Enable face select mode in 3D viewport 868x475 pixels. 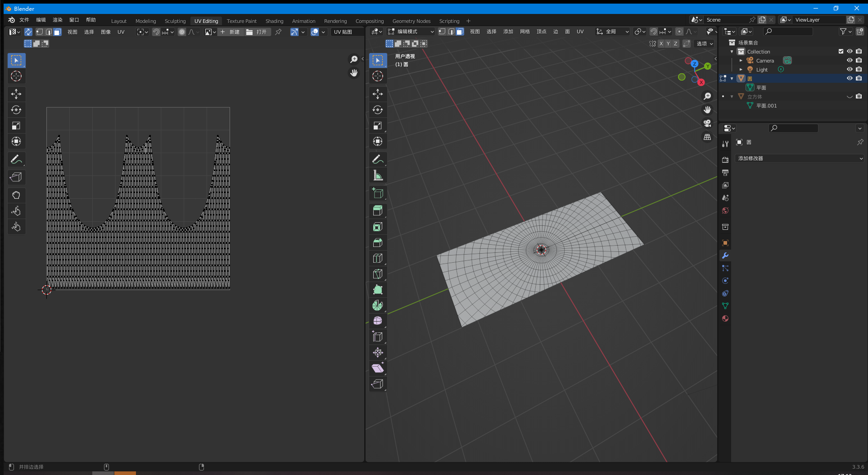tap(460, 31)
